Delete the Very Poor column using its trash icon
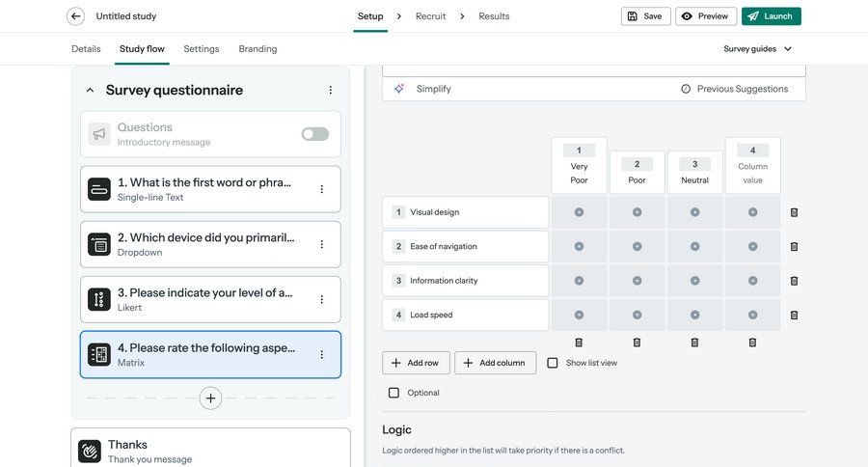The image size is (868, 467). 579,343
